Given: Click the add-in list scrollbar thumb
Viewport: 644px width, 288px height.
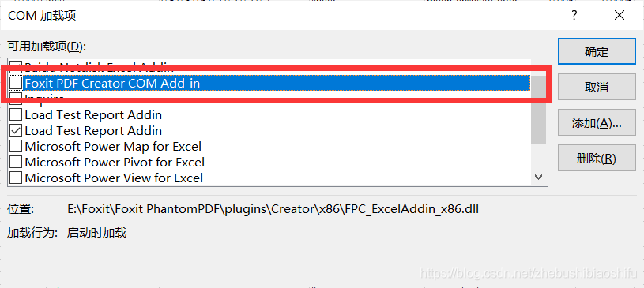Looking at the screenshot, I should point(538,110).
